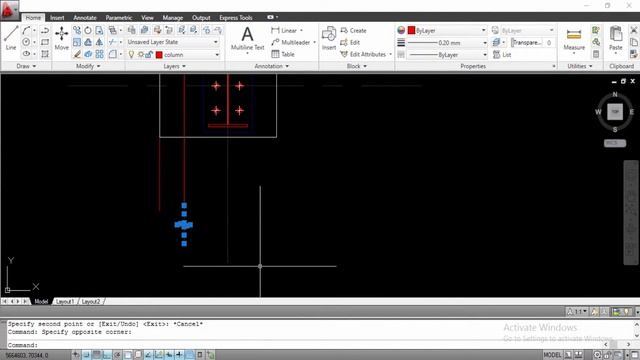Activate the Move tool
Image resolution: width=640 pixels, height=360 pixels.
[62, 38]
